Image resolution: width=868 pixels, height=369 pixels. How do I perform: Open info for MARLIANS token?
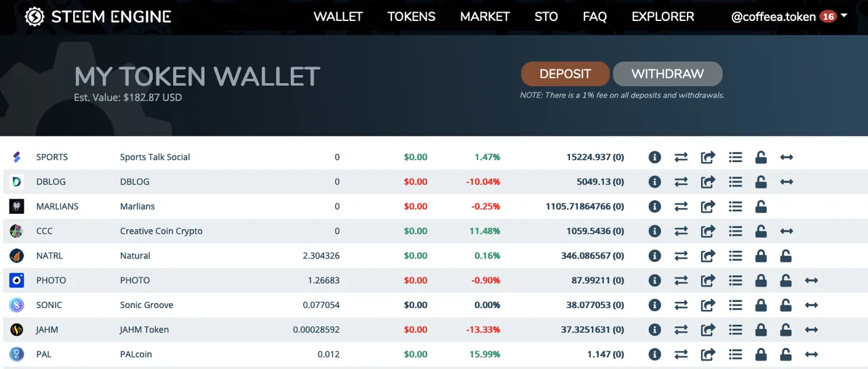654,206
